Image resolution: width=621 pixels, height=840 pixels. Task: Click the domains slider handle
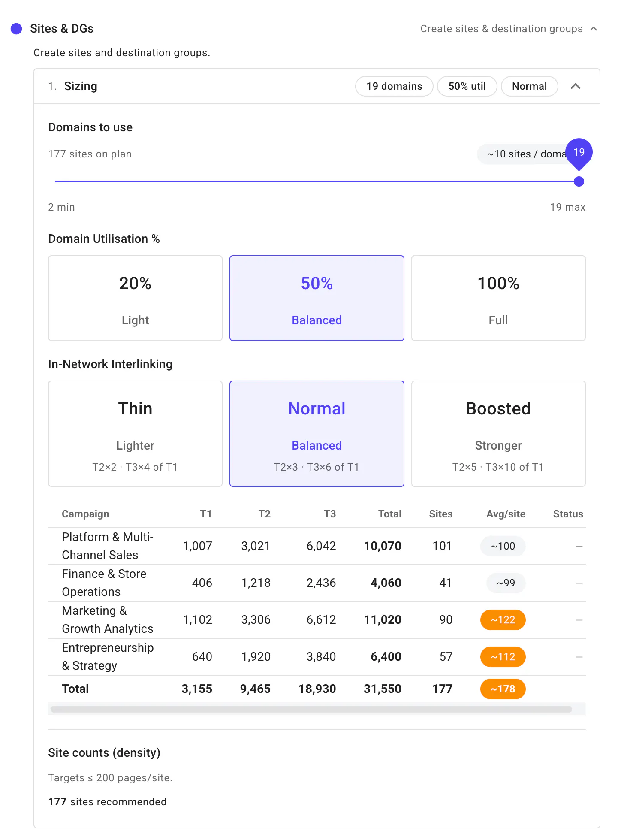point(579,181)
